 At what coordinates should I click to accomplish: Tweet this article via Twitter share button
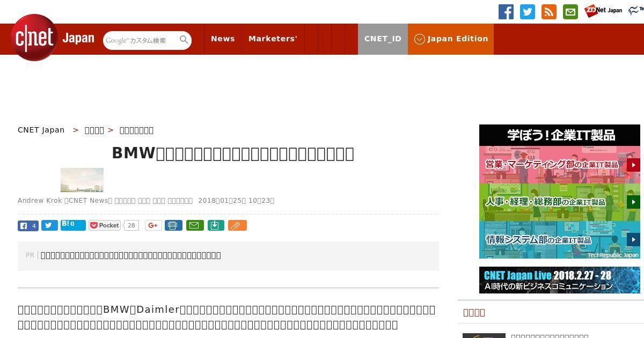pyautogui.click(x=49, y=226)
